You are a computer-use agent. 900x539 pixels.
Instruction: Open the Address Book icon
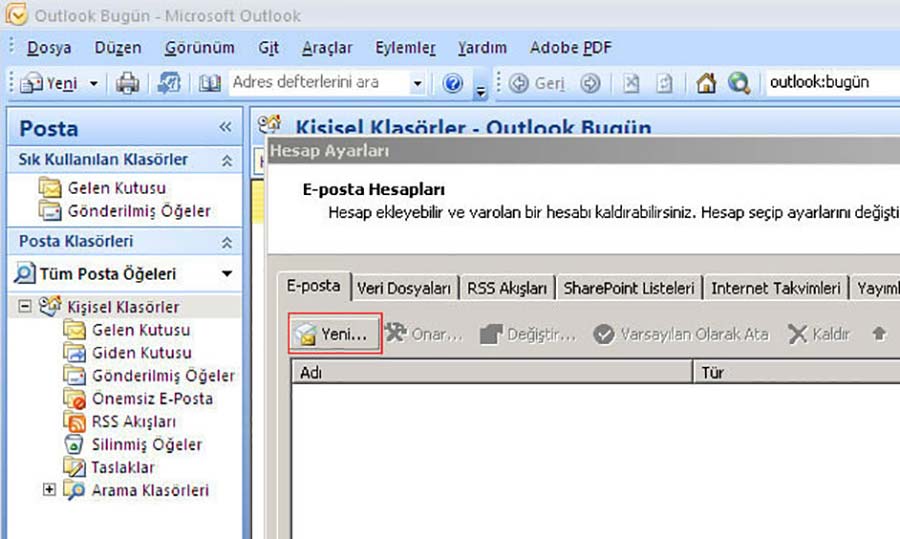pos(210,84)
